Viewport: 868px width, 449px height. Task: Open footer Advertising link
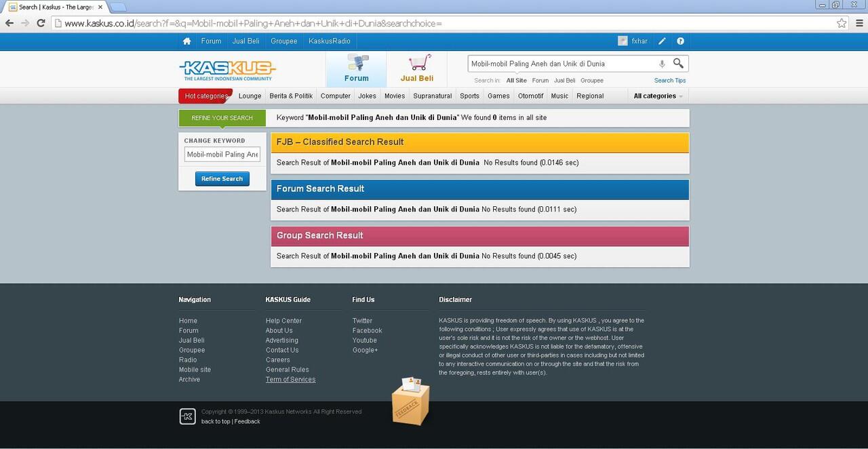(x=282, y=340)
